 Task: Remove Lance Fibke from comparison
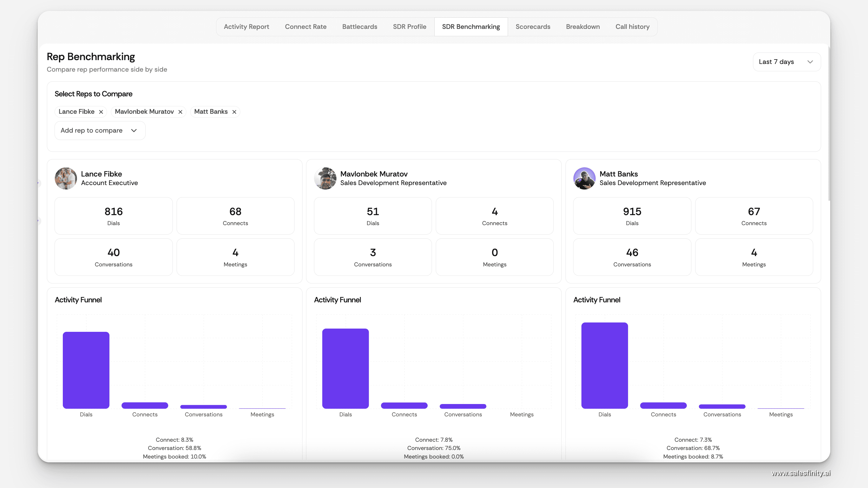[x=101, y=112]
